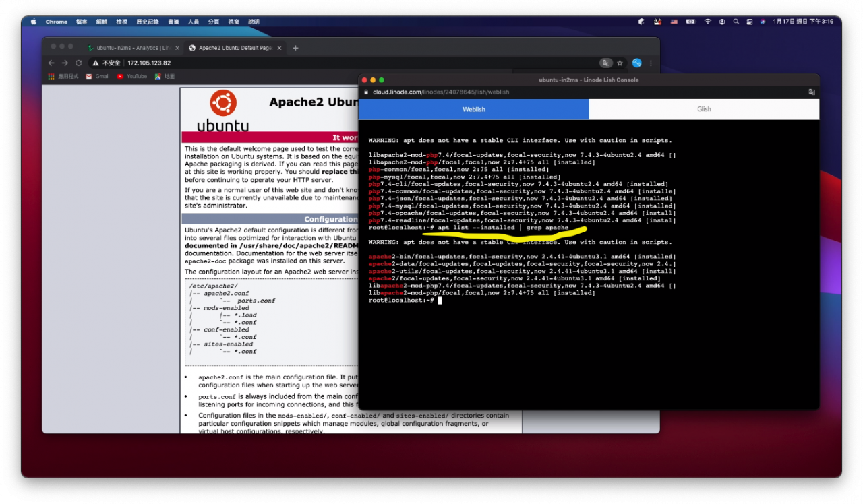Viewport: 863px width, 504px height.
Task: Go forward in the Chrome window
Action: click(x=65, y=63)
